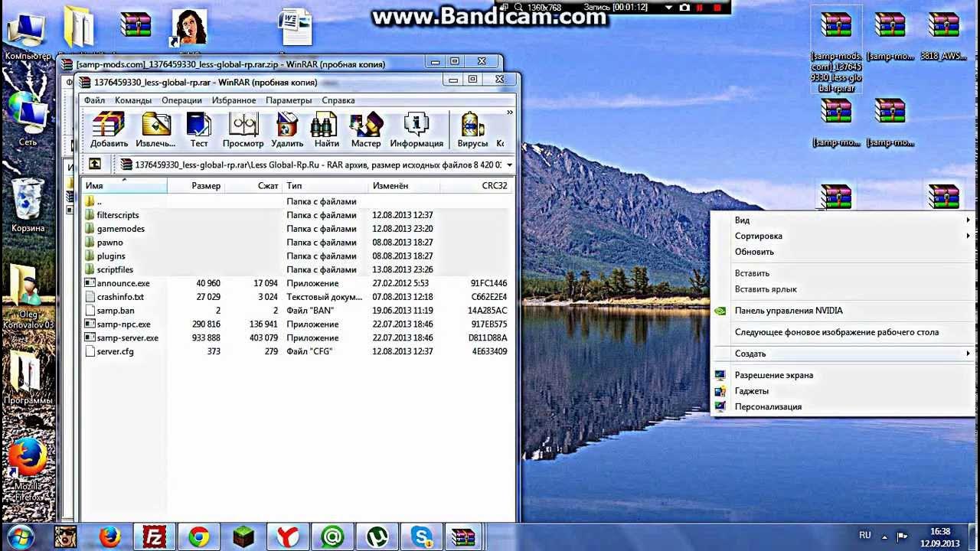980x551 pixels.
Task: Choose Вставить in context menu
Action: (843, 273)
